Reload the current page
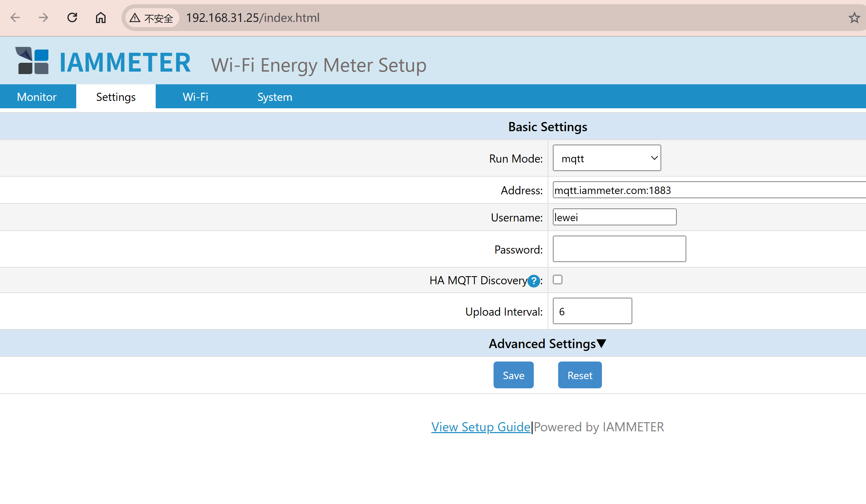The image size is (866, 504). (x=72, y=18)
